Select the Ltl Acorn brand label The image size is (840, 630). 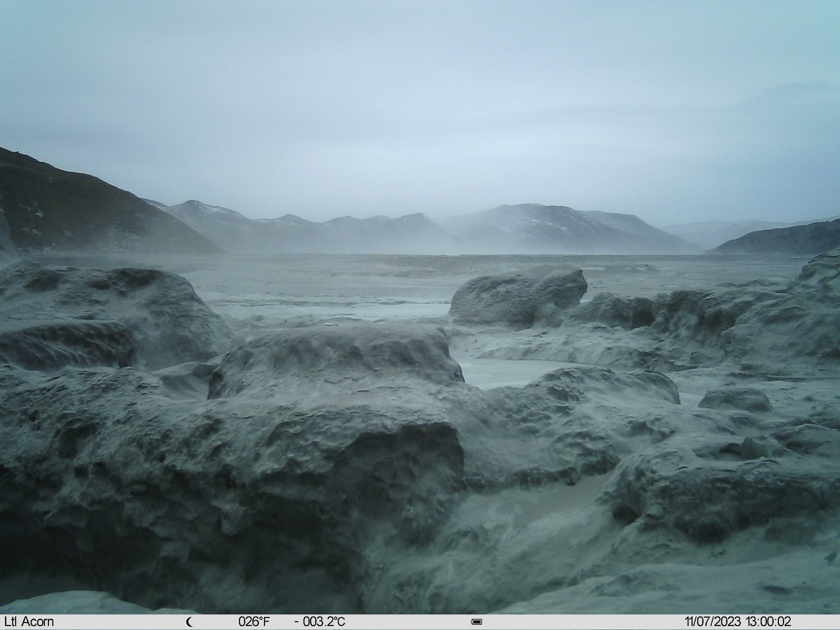point(29,622)
